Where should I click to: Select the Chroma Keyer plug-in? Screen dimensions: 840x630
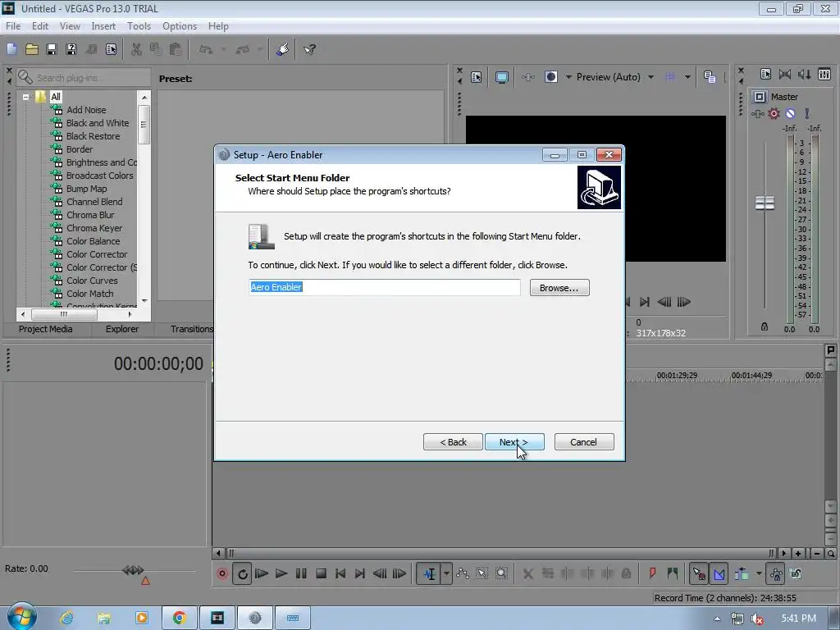(94, 228)
